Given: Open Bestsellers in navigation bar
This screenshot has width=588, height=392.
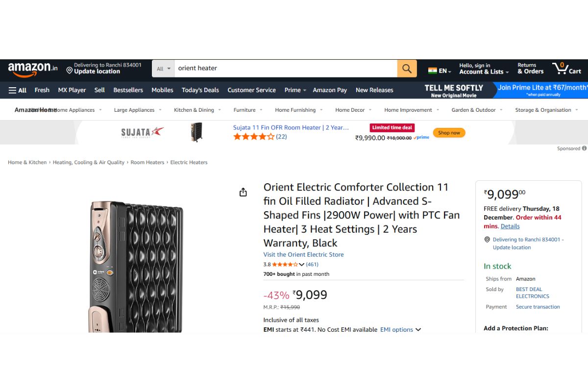Looking at the screenshot, I should click(x=128, y=90).
